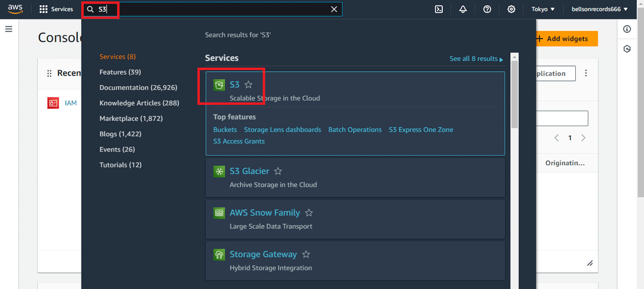Expand the Tokyo region dropdown
This screenshot has height=289, width=644.
(543, 9)
